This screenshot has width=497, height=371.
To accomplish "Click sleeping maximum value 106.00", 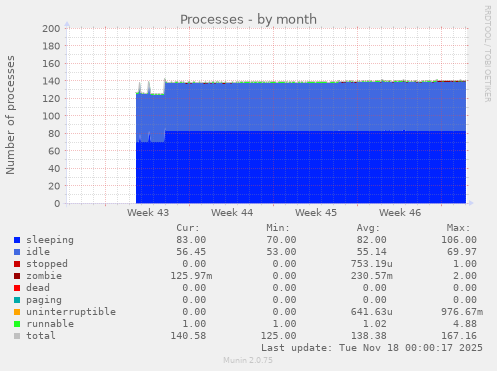I will [x=459, y=240].
